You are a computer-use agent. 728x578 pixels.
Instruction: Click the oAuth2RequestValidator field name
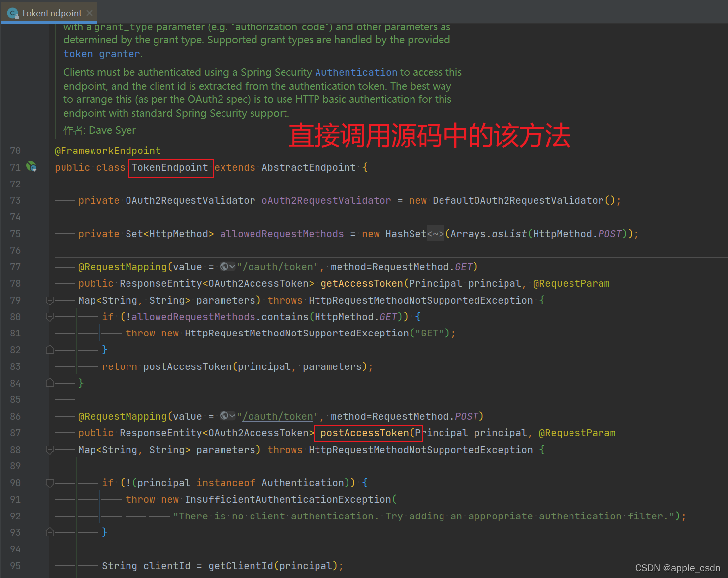coord(326,200)
